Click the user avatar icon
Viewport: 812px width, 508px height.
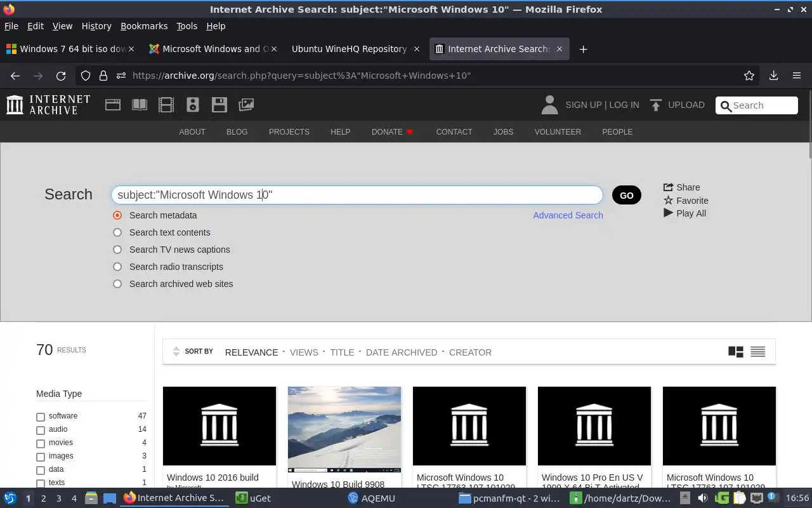(x=549, y=105)
